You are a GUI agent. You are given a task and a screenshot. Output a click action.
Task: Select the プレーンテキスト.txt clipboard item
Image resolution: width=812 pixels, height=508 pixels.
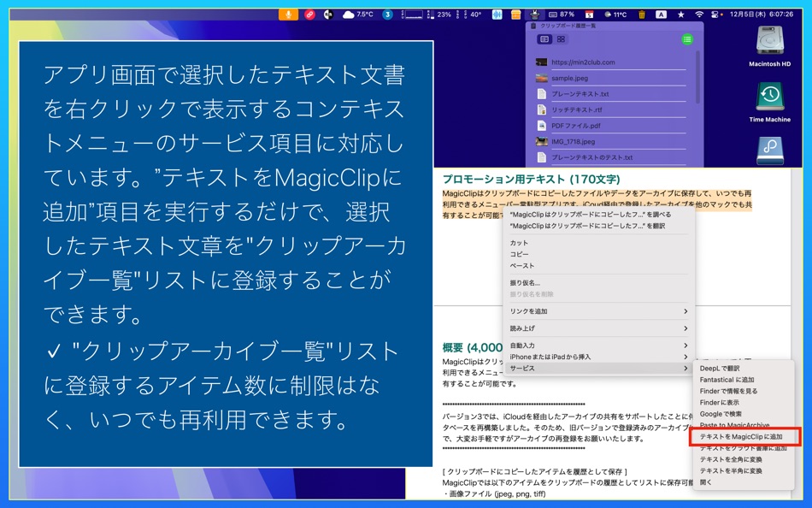click(x=610, y=94)
